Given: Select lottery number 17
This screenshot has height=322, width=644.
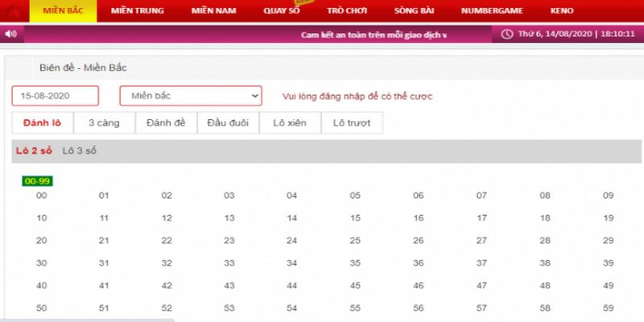Looking at the screenshot, I should pyautogui.click(x=481, y=218).
